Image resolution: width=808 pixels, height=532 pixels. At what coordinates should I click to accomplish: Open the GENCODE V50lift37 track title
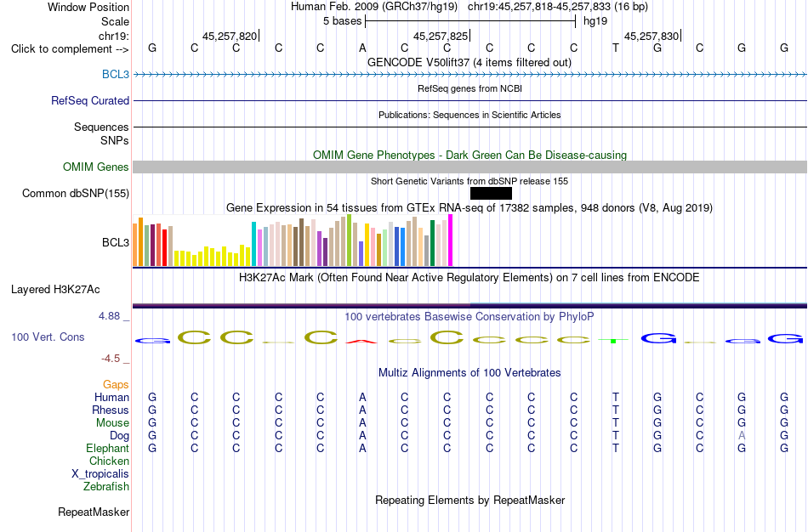469,62
